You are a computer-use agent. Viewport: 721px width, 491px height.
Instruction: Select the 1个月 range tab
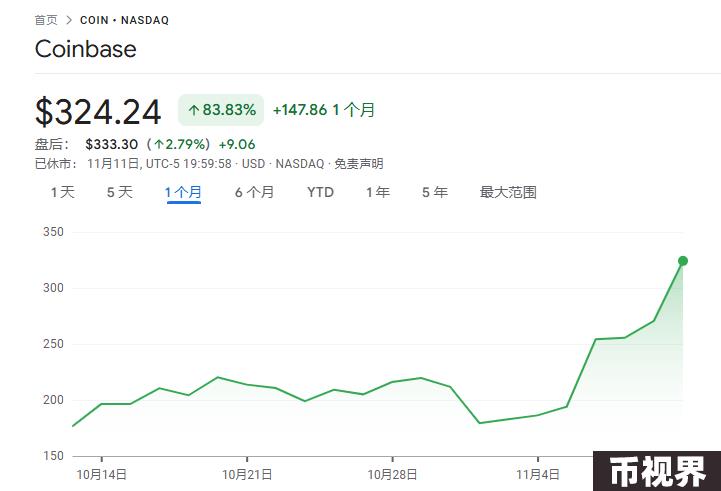pos(183,192)
